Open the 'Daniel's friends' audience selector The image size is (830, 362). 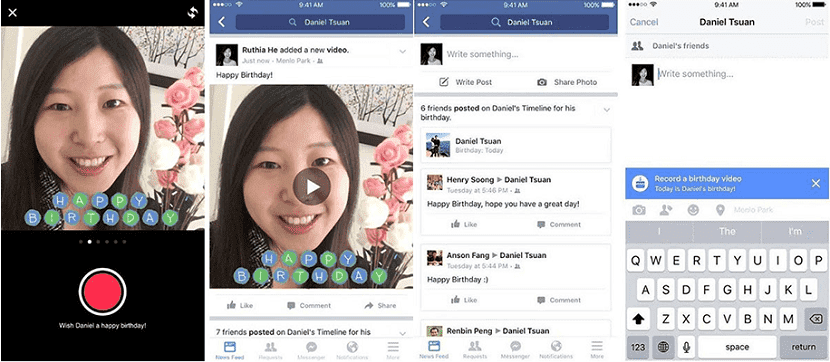(727, 46)
